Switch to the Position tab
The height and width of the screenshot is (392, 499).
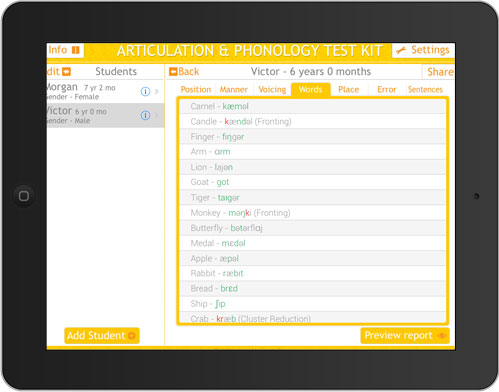point(196,90)
